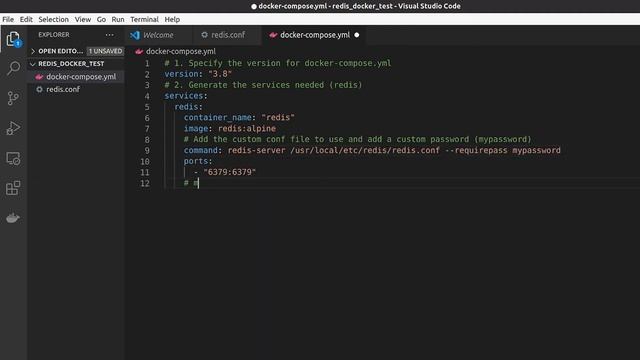
Task: Click Docker icon in breadcrumb path
Action: (139, 51)
